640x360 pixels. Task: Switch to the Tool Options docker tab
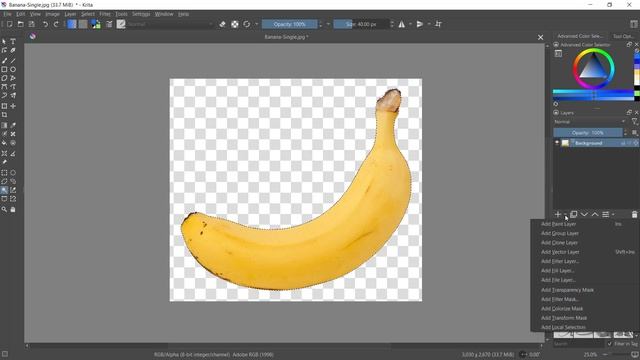click(623, 36)
